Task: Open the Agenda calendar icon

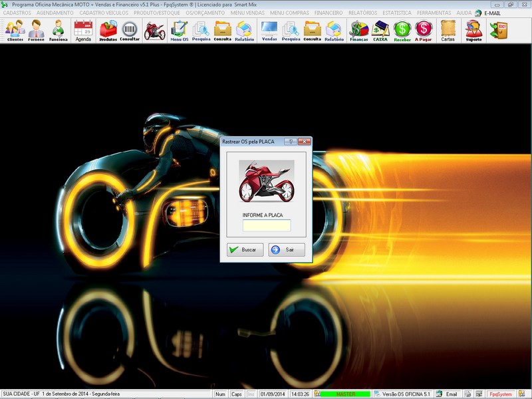Action: pos(83,31)
